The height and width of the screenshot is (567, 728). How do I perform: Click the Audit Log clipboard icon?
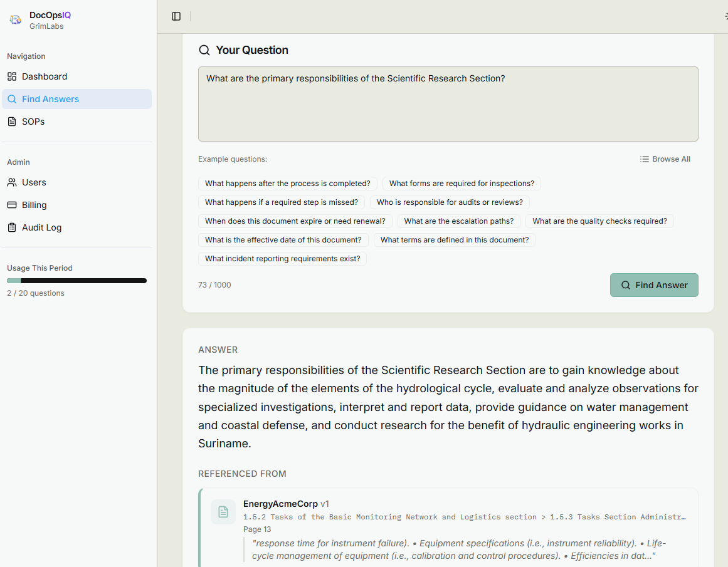coord(12,227)
